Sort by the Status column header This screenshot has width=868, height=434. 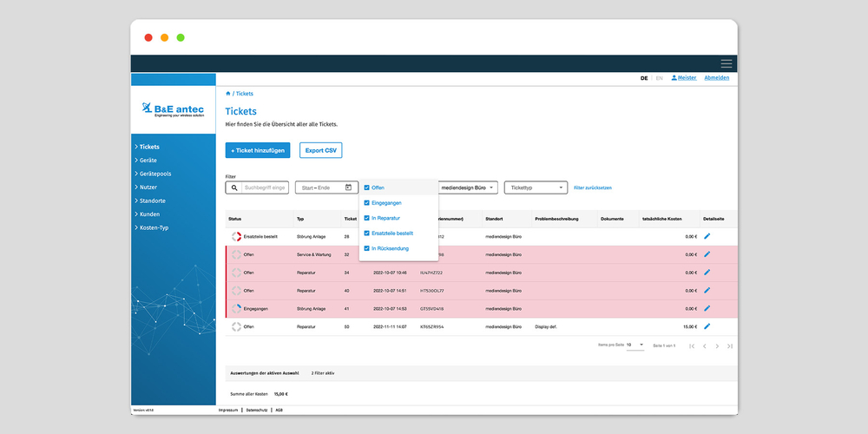(234, 220)
